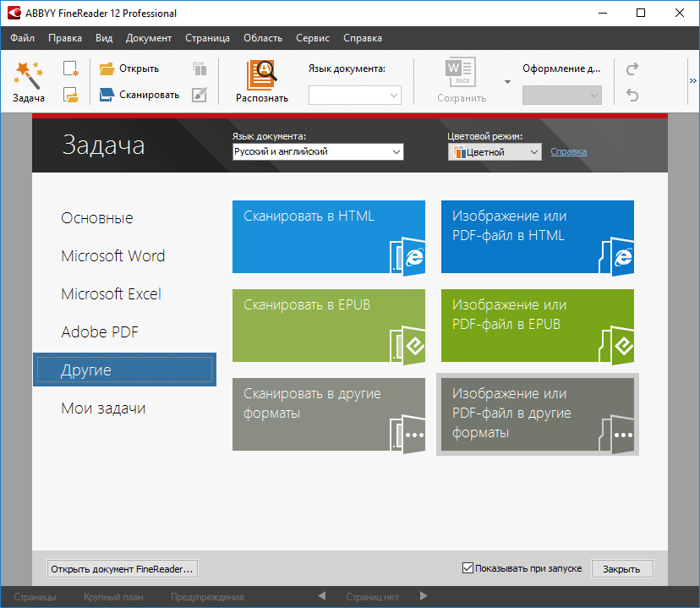
Task: Click the new document icon with star
Action: tap(70, 68)
